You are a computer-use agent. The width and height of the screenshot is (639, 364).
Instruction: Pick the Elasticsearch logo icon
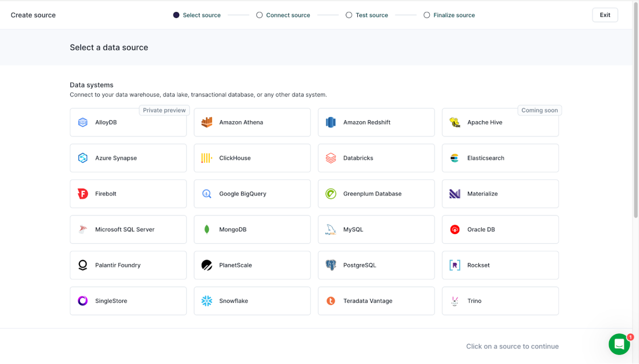tap(455, 158)
